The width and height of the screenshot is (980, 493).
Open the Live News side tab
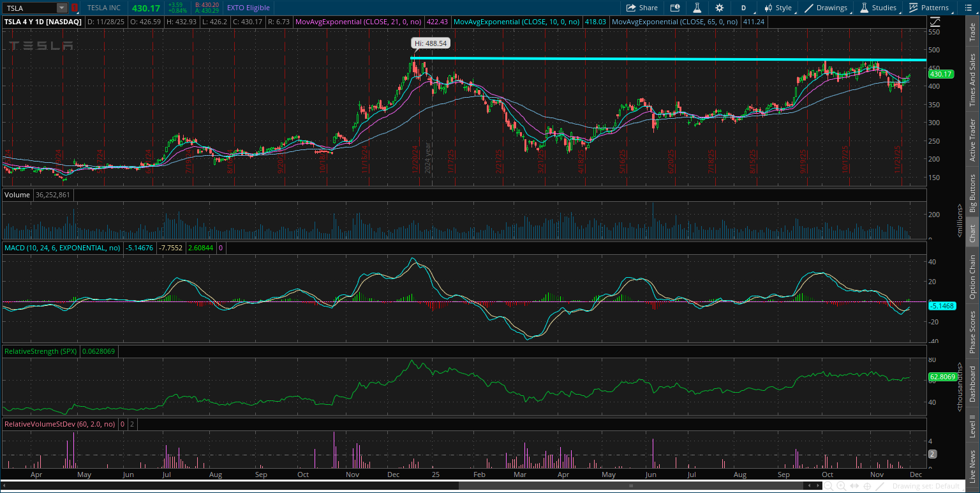point(972,466)
